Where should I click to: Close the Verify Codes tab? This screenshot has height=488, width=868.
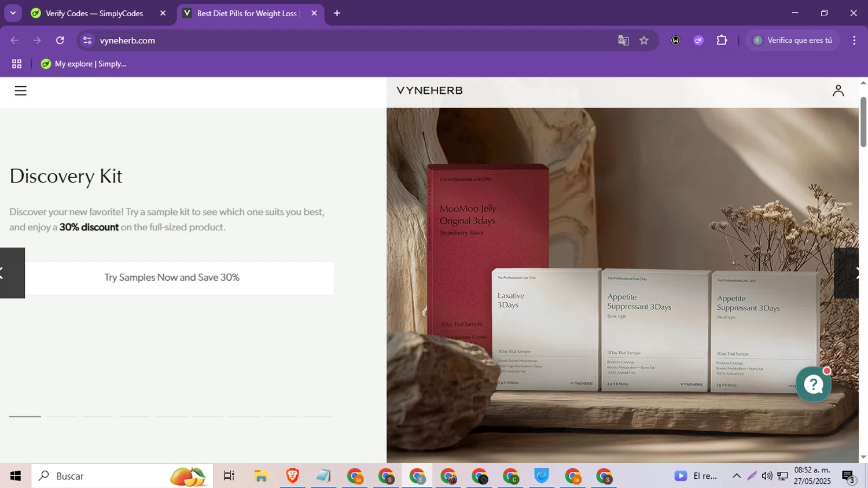coord(163,13)
